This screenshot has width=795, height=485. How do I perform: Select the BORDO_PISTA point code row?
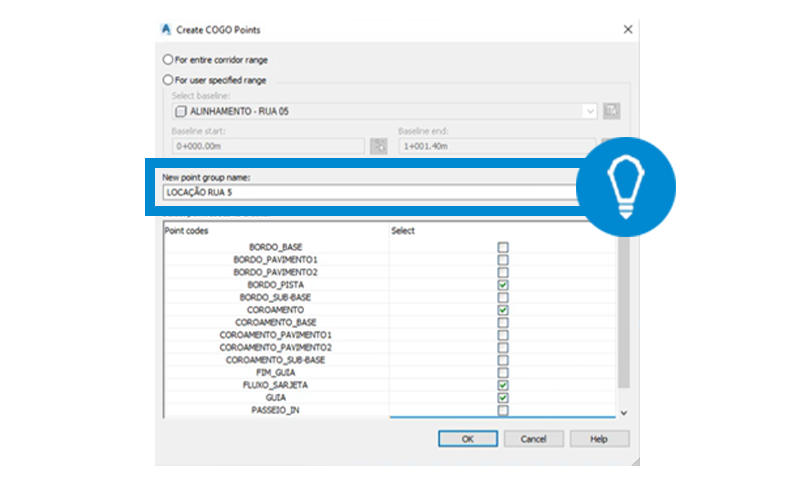pyautogui.click(x=390, y=285)
